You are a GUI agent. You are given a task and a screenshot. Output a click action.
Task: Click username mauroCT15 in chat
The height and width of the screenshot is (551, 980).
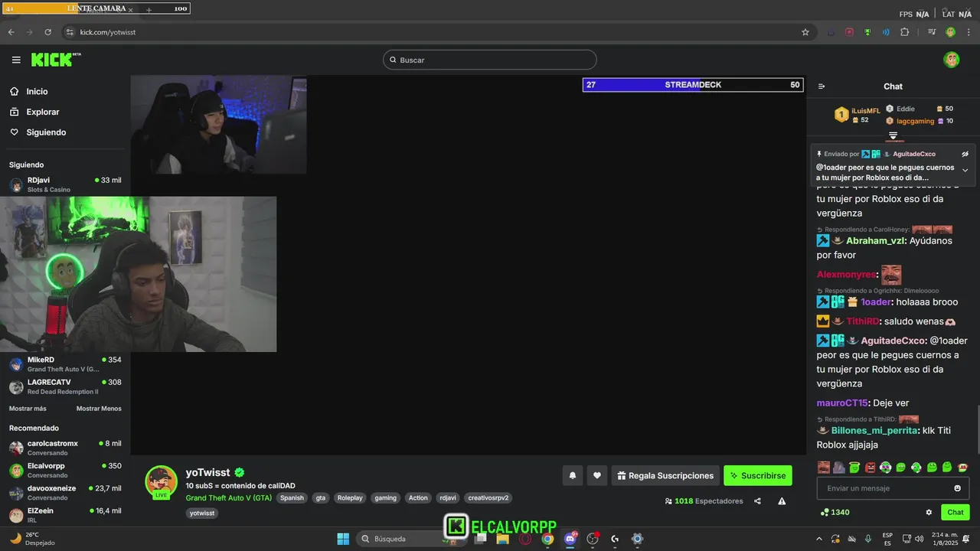coord(842,403)
